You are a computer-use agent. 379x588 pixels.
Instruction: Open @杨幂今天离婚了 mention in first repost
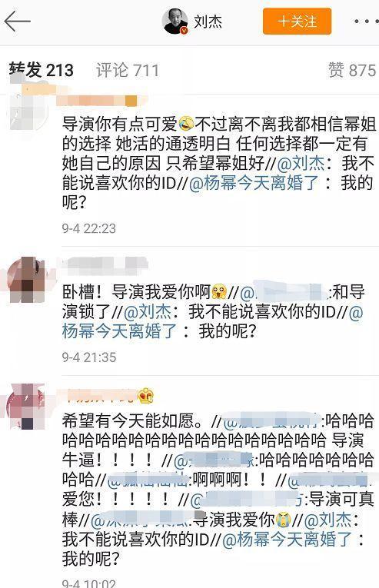(254, 183)
